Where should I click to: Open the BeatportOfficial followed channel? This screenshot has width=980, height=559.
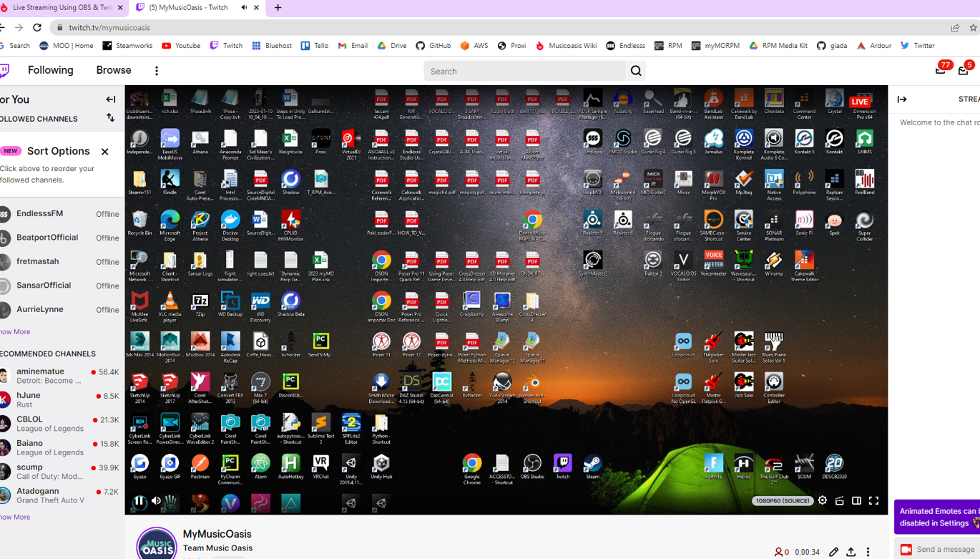60,238
